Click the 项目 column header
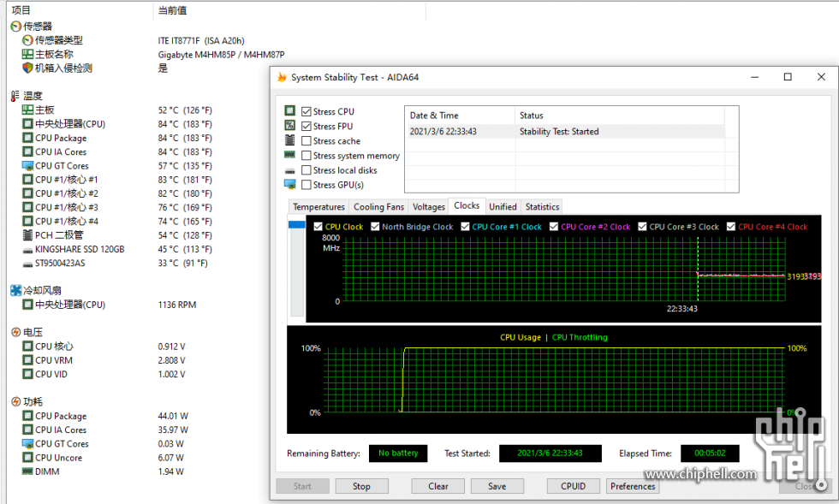This screenshot has height=504, width=839. [80, 10]
